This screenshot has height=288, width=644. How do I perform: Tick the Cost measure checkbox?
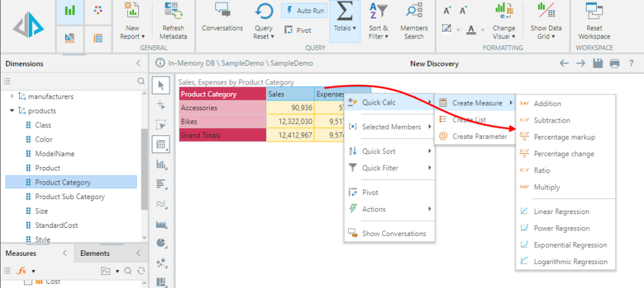(27, 283)
